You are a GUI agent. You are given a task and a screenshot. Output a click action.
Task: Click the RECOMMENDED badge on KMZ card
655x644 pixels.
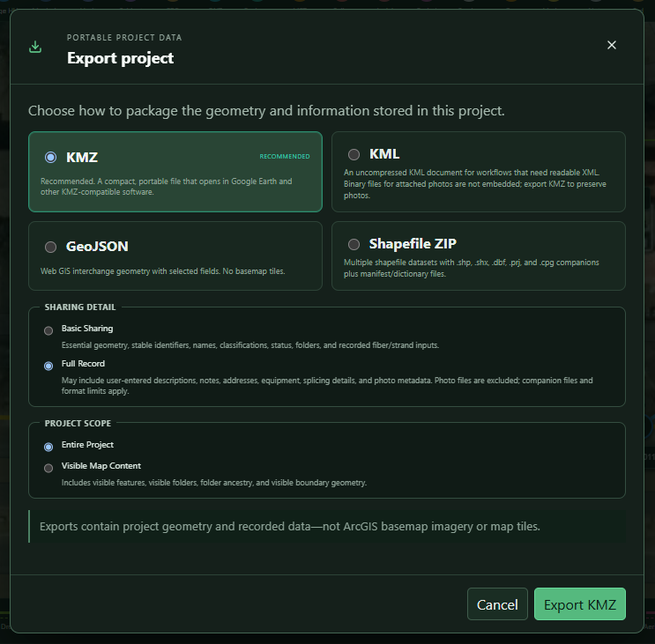tap(285, 157)
